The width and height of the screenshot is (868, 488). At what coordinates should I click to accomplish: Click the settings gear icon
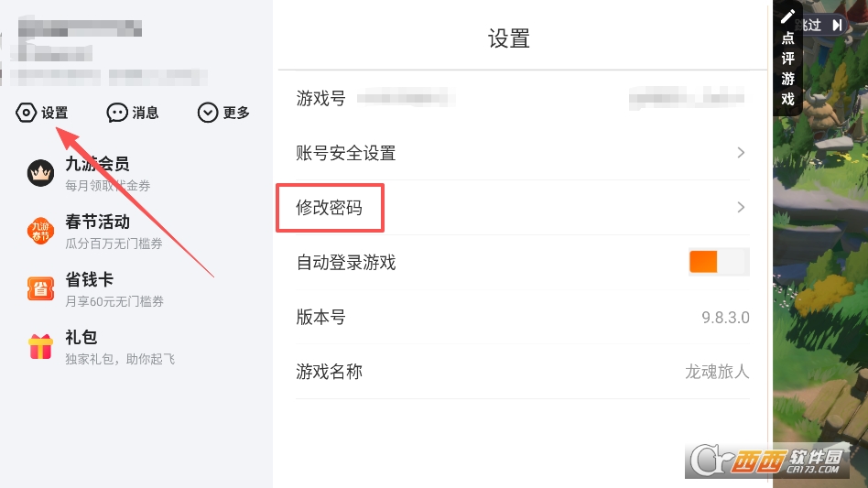(27, 113)
